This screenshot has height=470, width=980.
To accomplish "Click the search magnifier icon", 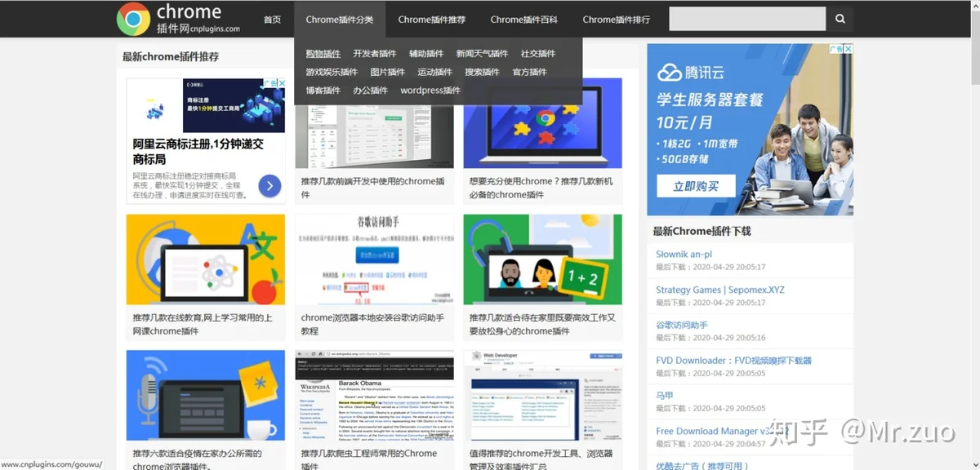I will coord(840,19).
